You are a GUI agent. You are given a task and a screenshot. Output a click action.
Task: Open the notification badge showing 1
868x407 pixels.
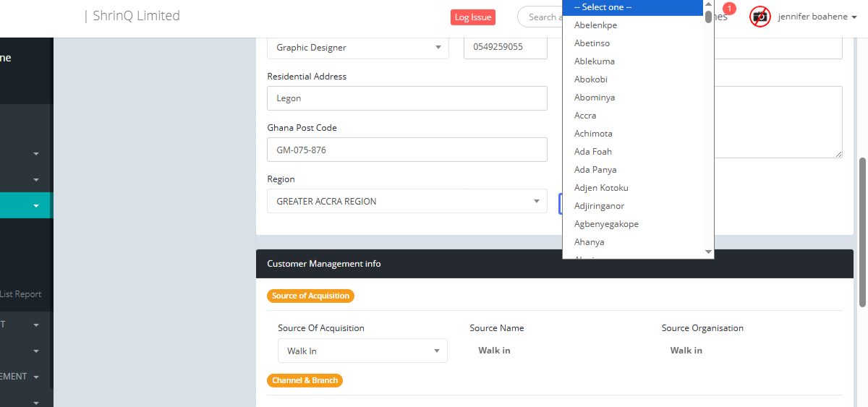pos(729,9)
